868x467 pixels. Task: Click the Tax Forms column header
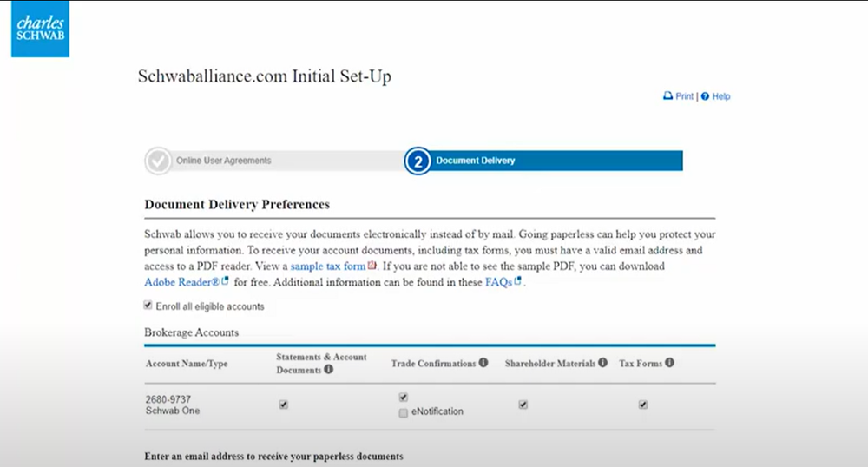pos(641,364)
